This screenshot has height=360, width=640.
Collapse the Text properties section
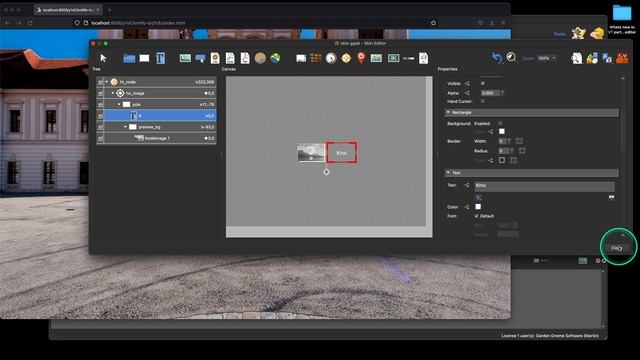(448, 173)
